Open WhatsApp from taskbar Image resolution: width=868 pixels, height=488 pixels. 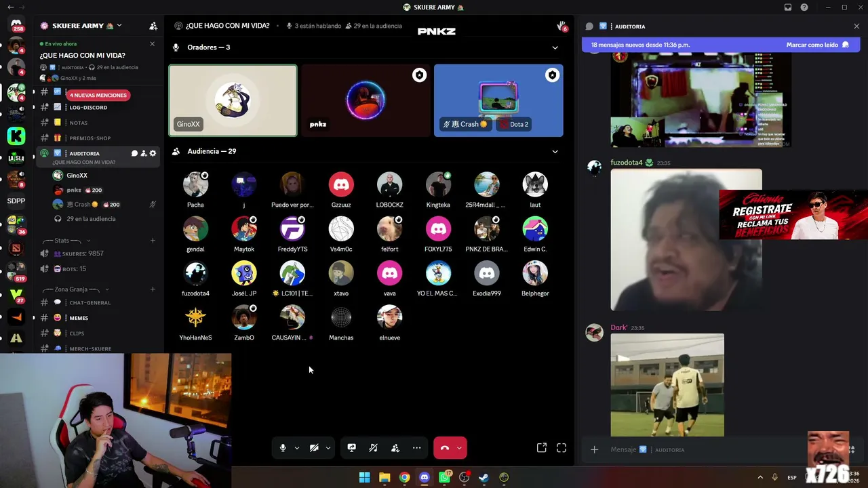444,477
